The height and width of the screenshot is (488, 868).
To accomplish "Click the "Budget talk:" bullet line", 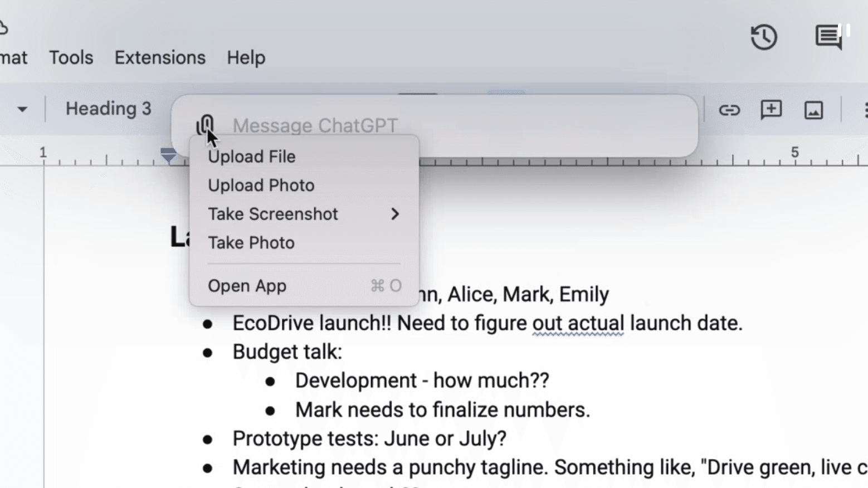I will (x=287, y=352).
